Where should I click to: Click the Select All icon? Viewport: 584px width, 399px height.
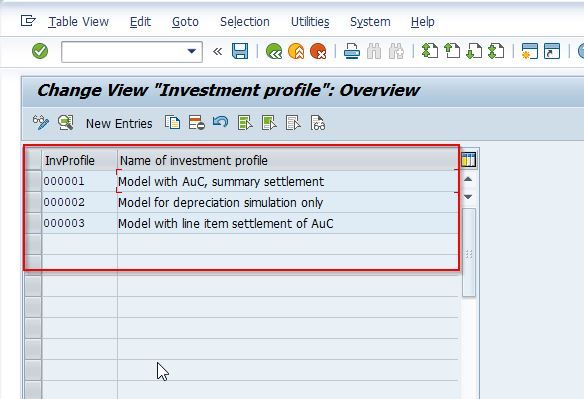click(x=245, y=123)
